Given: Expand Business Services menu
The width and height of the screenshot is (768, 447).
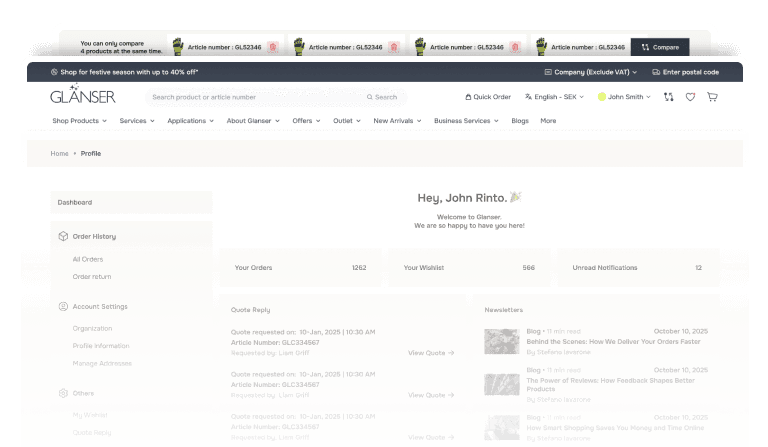Looking at the screenshot, I should click(466, 120).
